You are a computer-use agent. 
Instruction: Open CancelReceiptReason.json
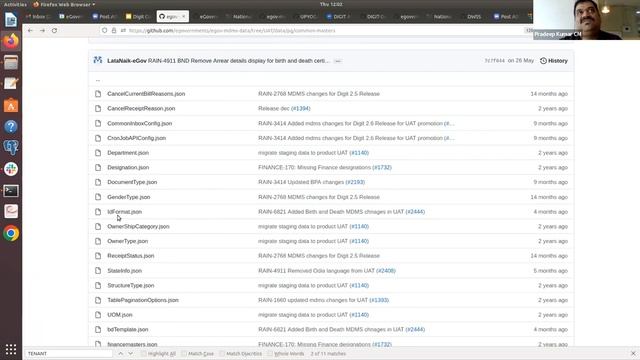pos(141,109)
